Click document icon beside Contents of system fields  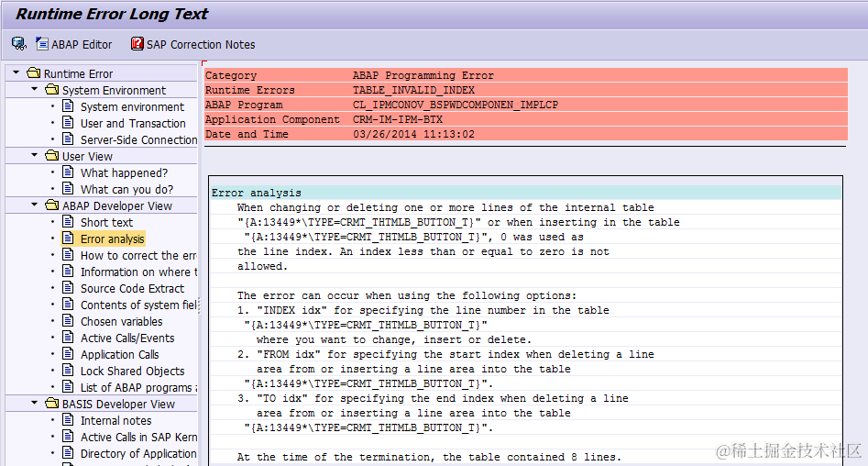click(68, 305)
